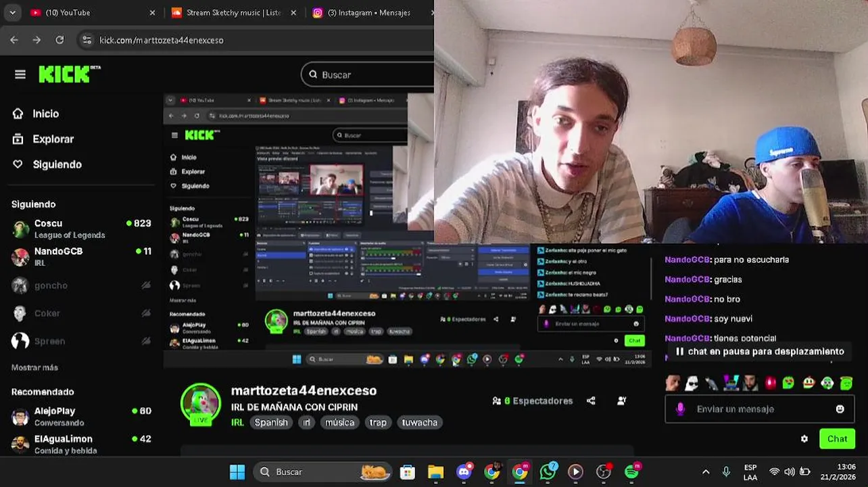Click the Spanish stream tag

271,422
